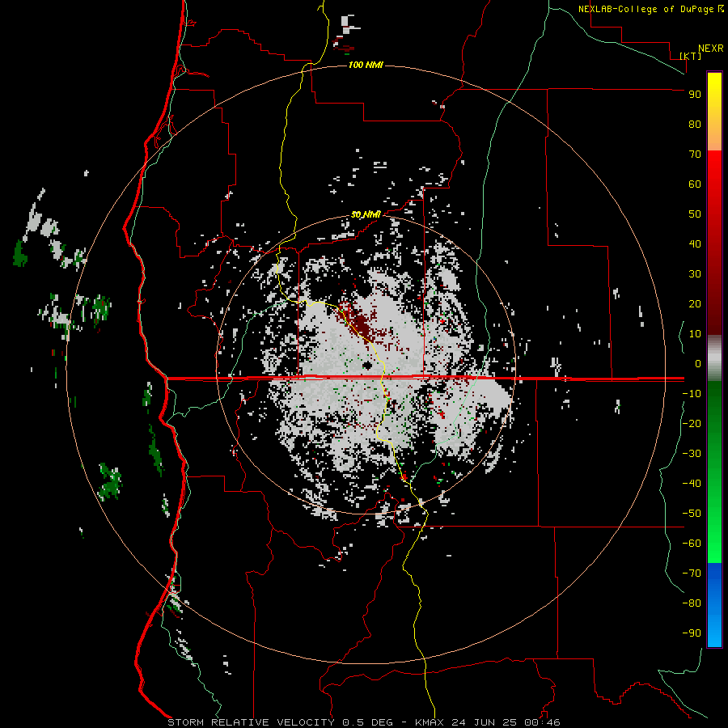Click the gray zero-velocity segment of the color bar
Screen dimensions: 728x728
pos(714,358)
